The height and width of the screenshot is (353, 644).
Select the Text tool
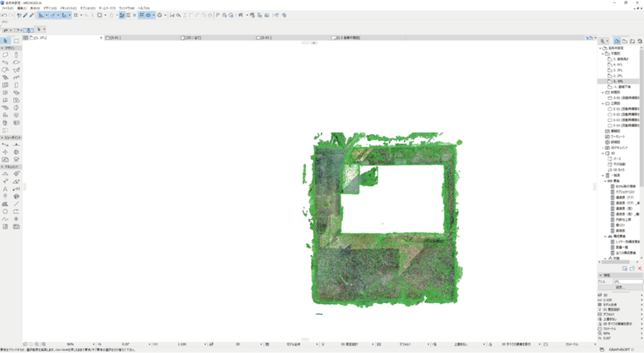tap(5, 189)
